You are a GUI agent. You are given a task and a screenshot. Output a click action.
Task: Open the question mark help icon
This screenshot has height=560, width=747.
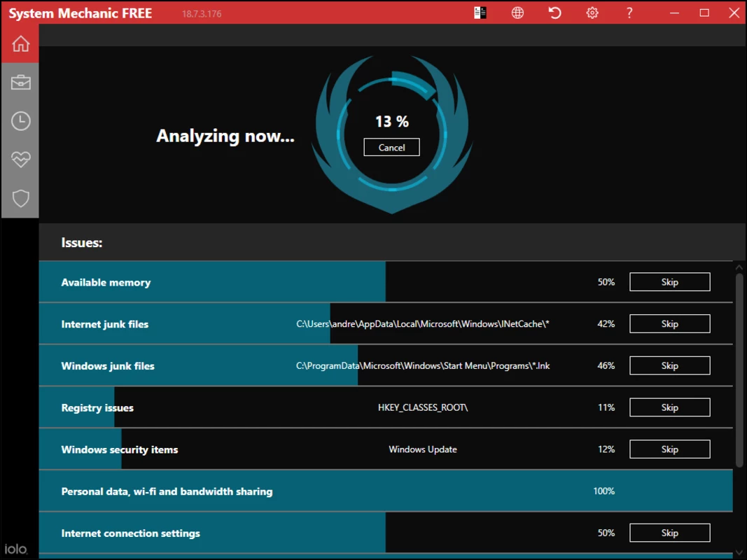pos(629,13)
